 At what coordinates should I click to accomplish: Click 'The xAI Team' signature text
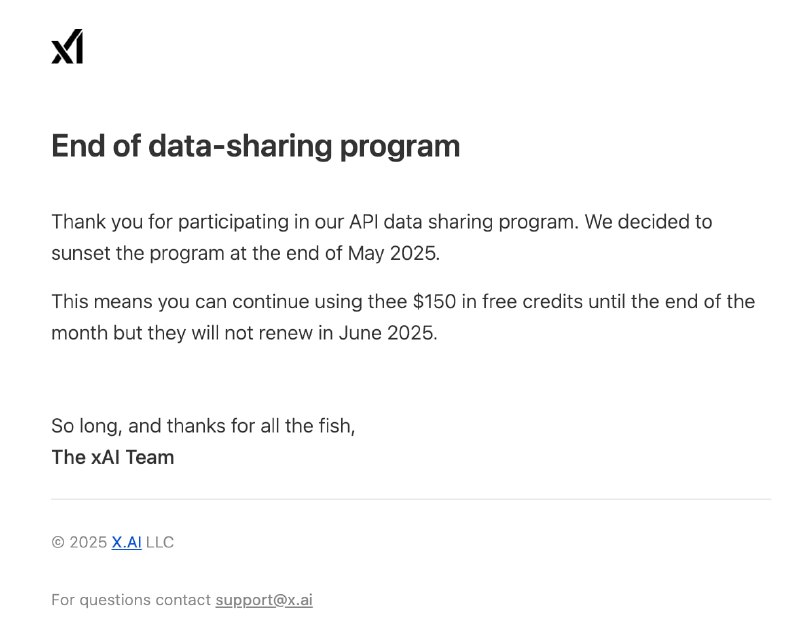tap(113, 457)
